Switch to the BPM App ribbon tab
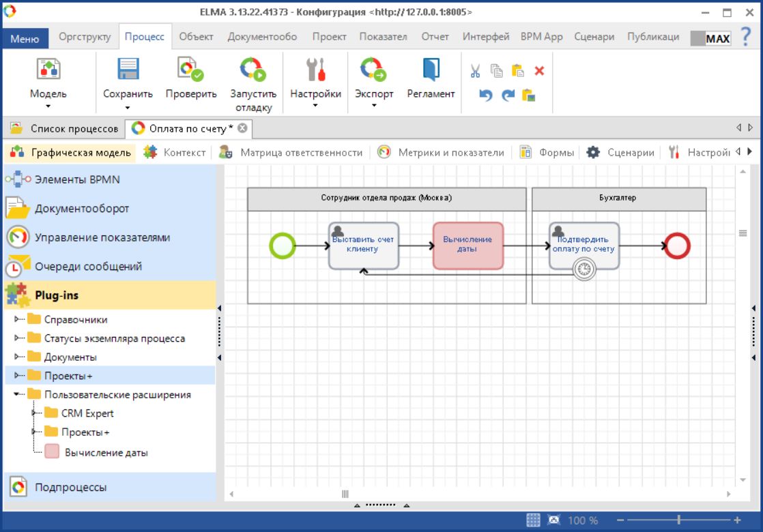763x532 pixels. coord(542,36)
